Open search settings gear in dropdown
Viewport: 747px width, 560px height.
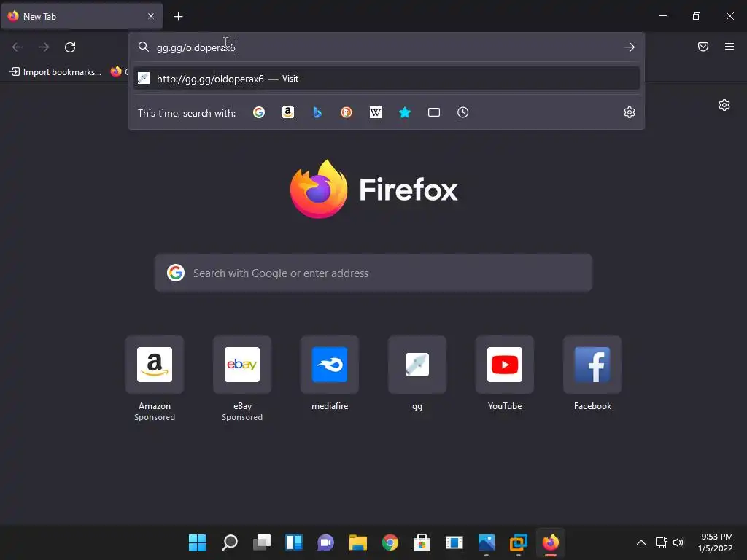(x=630, y=112)
